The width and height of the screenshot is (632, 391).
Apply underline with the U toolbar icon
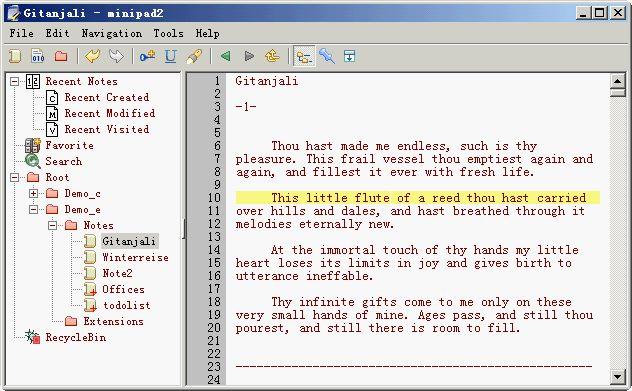[x=170, y=56]
